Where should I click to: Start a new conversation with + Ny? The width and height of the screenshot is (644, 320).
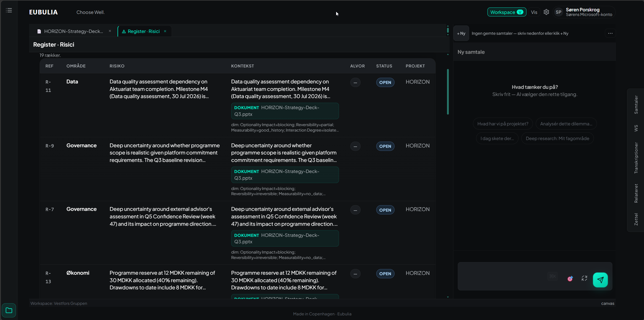(x=461, y=33)
